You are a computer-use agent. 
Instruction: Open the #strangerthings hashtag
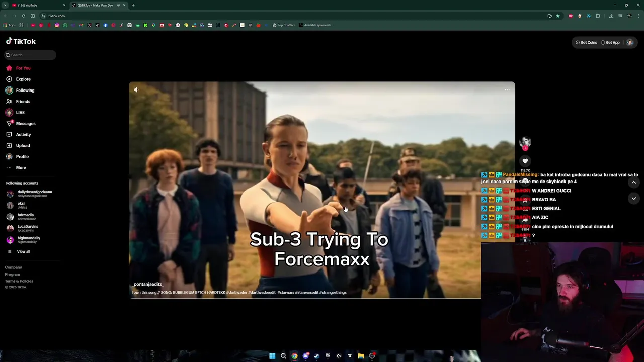(x=333, y=292)
